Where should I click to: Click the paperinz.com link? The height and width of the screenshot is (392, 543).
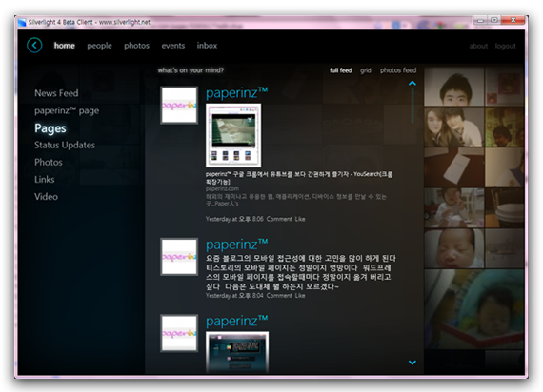coord(222,189)
